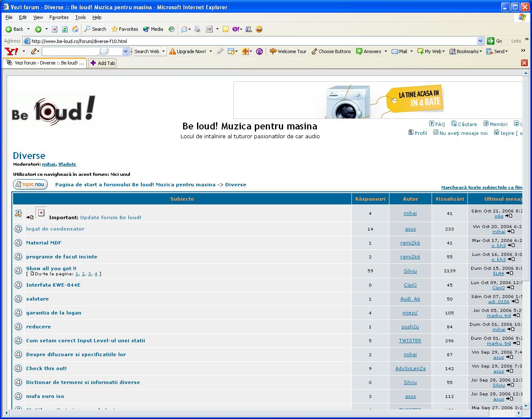Expand the address bar URL dropdown
The height and width of the screenshot is (419, 532).
click(480, 41)
